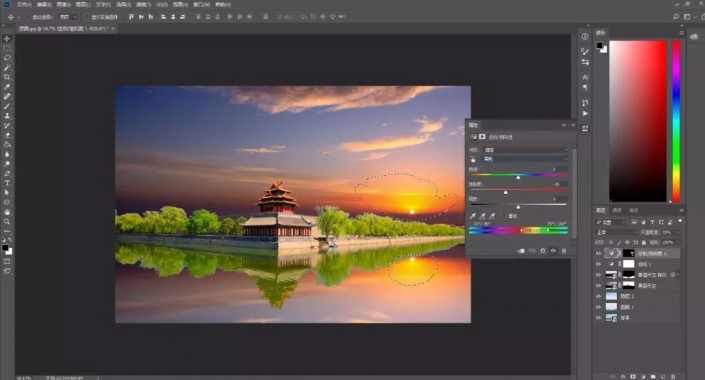Click the mask icon in Properties header
The image size is (705, 380).
point(482,137)
